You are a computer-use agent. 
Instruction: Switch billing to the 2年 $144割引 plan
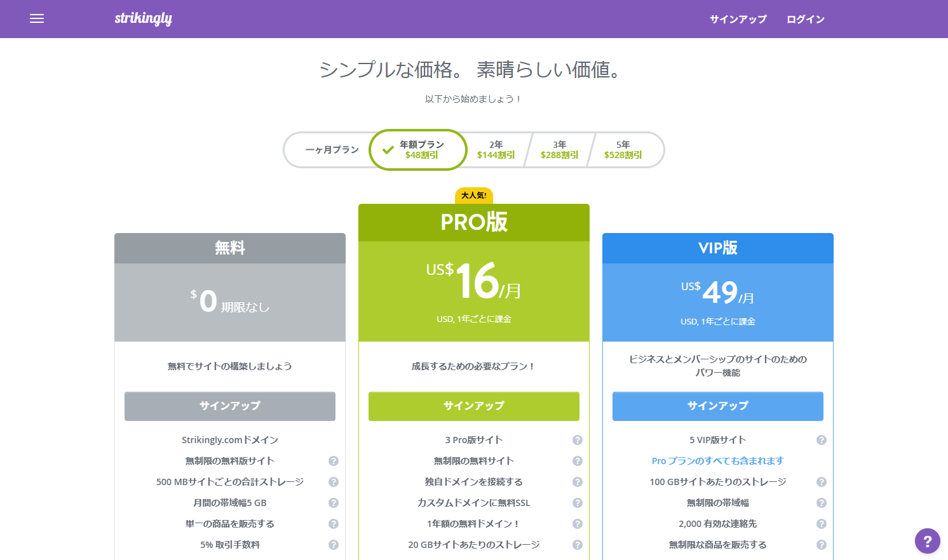click(497, 150)
